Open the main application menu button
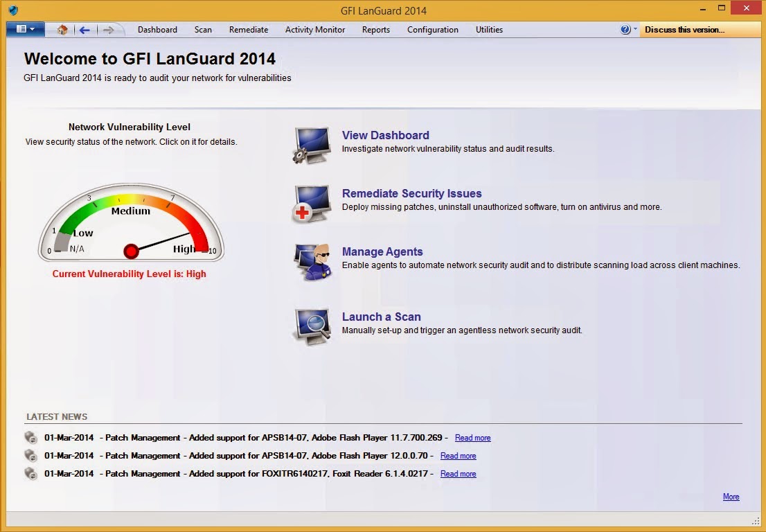This screenshot has height=532, width=766. 26,29
